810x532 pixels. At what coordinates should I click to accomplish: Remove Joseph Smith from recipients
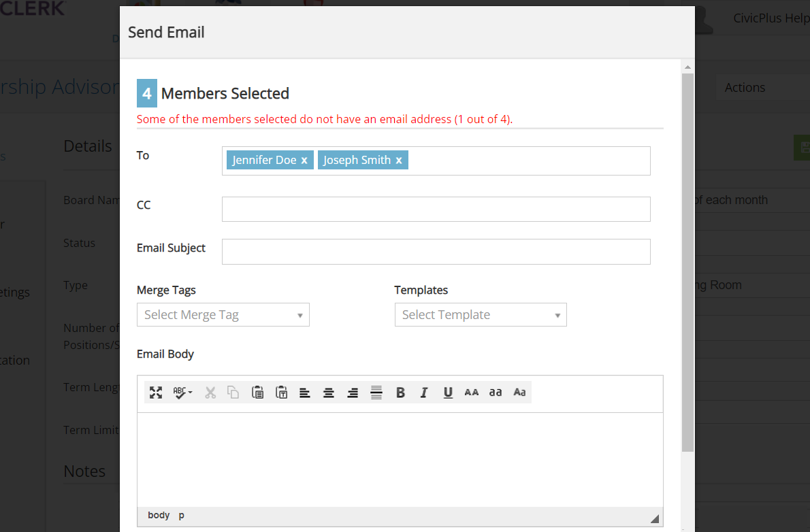coord(399,161)
